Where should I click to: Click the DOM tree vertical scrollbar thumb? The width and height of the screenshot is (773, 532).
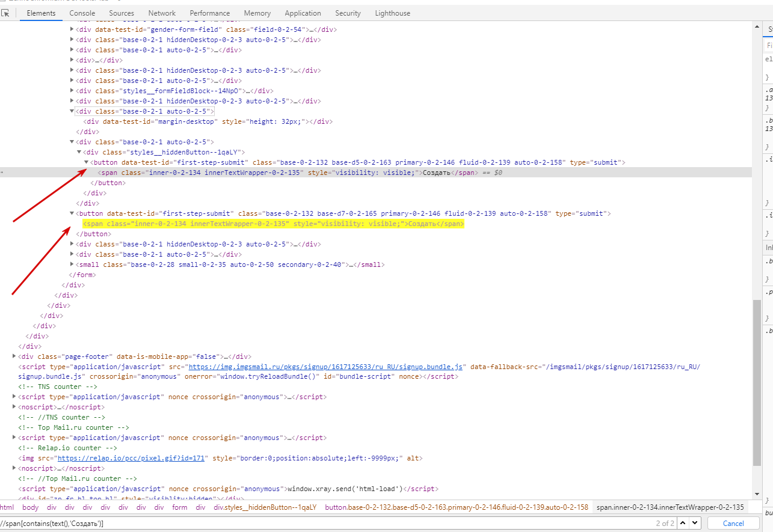pyautogui.click(x=757, y=382)
